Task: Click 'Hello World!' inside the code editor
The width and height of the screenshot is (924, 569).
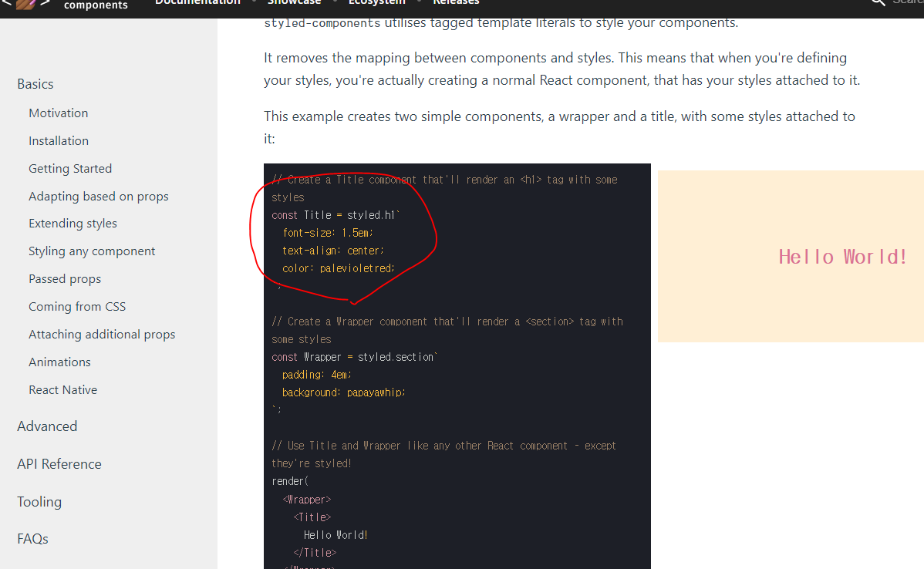Action: pos(336,535)
